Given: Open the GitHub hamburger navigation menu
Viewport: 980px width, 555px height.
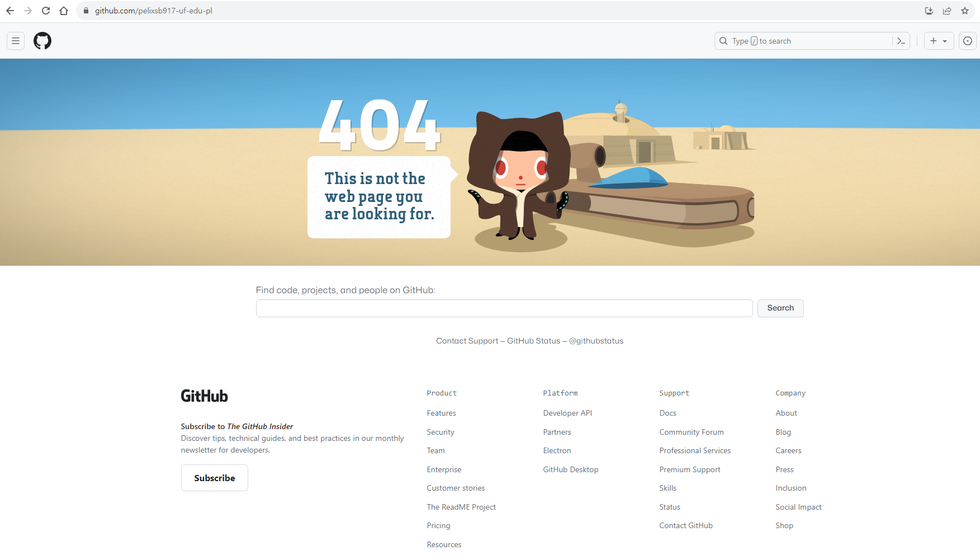Looking at the screenshot, I should [16, 41].
